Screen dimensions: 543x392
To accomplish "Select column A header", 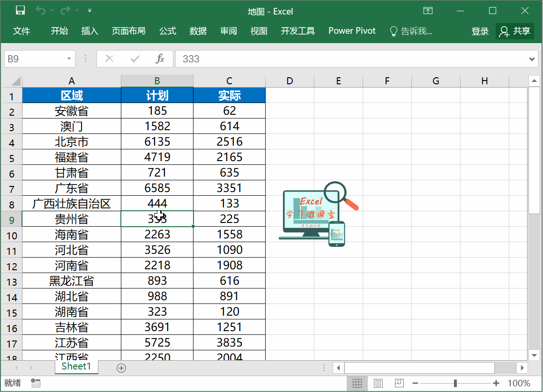I will [x=72, y=81].
